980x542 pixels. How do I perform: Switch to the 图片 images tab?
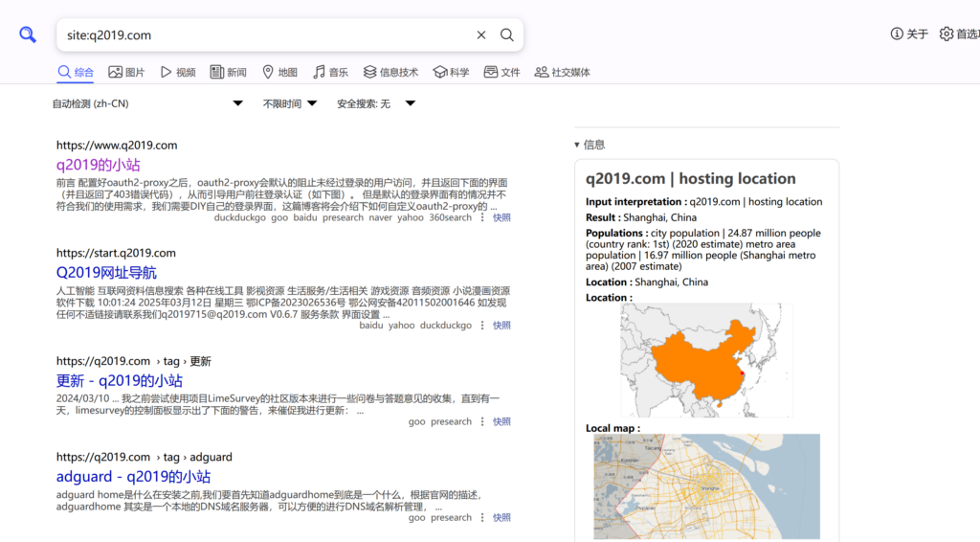tap(126, 72)
